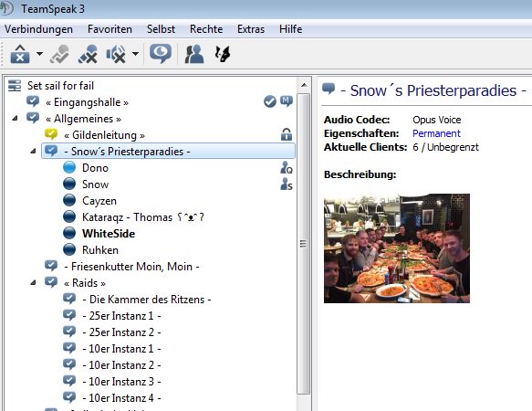Click the channel tree vertical scrollbar thumb
This screenshot has width=532, height=411.
pos(304,244)
